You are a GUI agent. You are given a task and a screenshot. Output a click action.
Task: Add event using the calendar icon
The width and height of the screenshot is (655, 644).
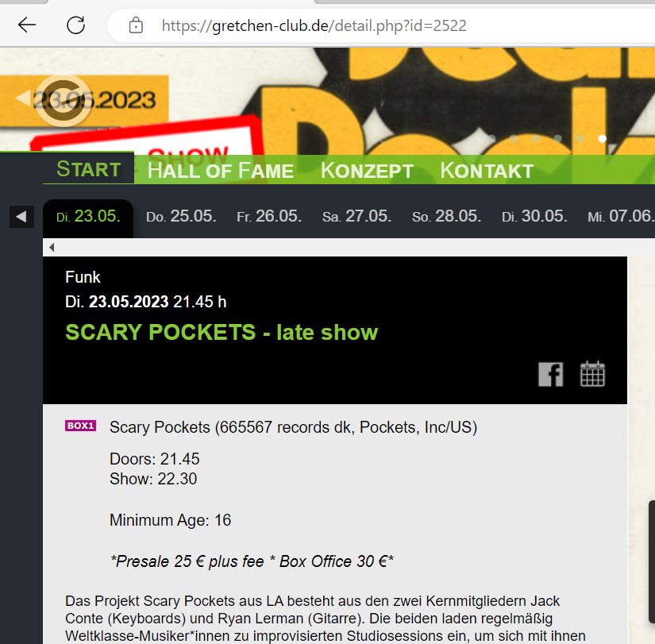point(592,373)
